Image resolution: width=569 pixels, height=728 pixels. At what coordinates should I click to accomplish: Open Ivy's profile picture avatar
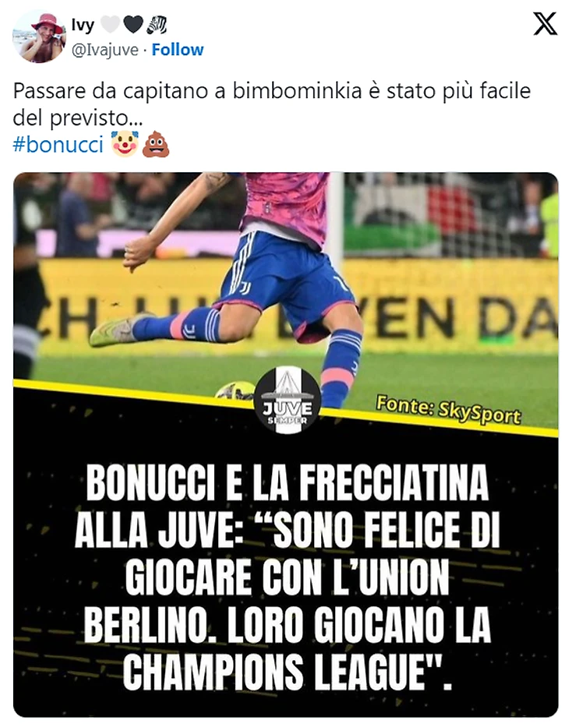pyautogui.click(x=40, y=36)
